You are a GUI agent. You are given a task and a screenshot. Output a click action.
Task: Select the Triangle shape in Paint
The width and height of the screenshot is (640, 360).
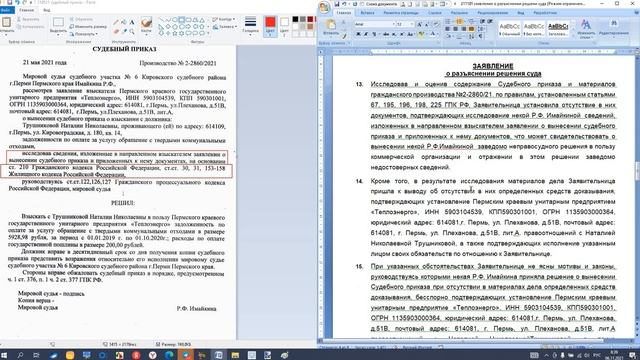tap(202, 20)
